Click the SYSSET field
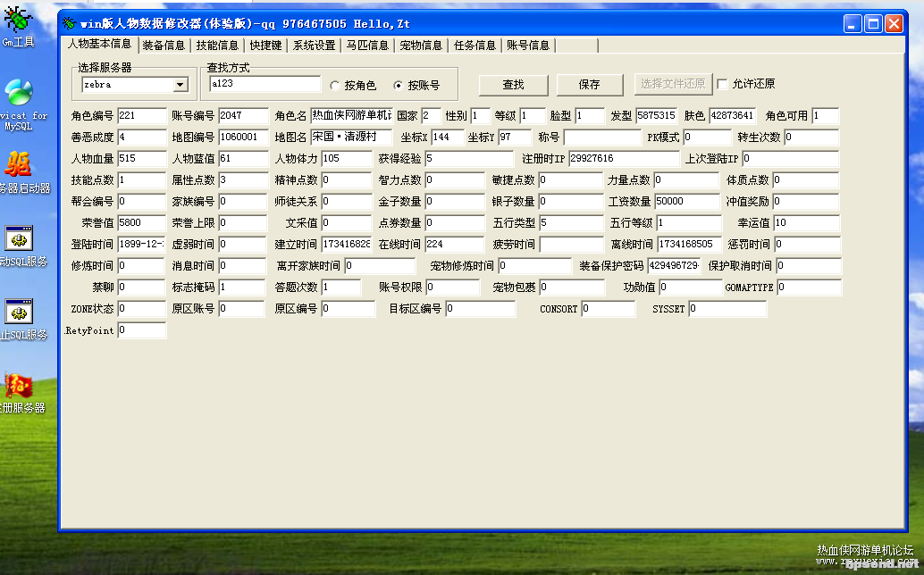This screenshot has height=575, width=924. click(x=727, y=309)
